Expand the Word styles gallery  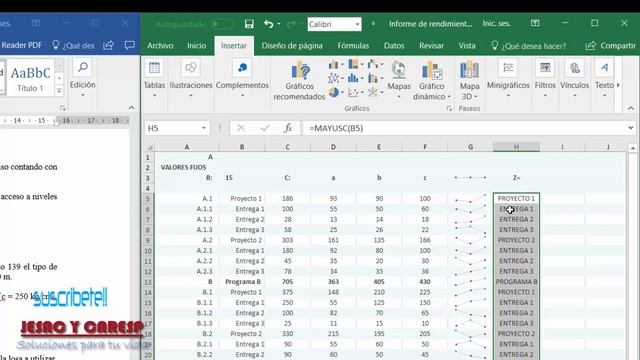click(x=60, y=91)
